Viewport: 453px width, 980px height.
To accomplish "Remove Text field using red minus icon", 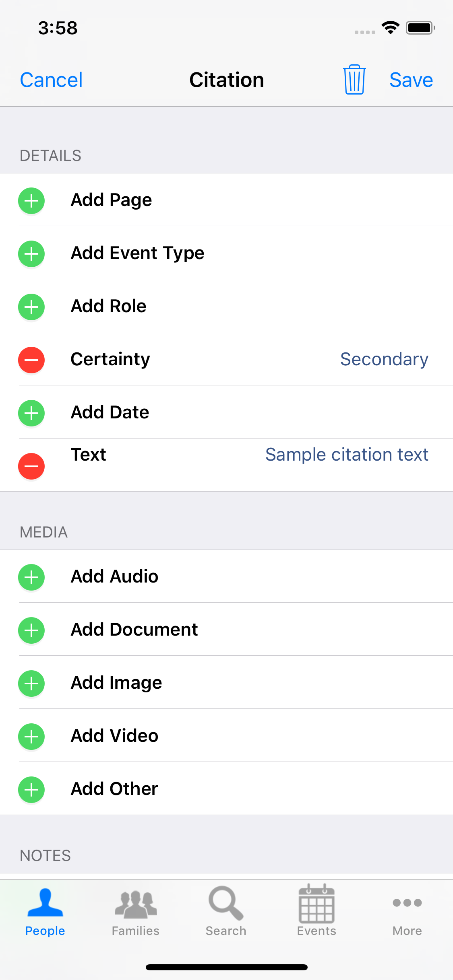I will click(x=31, y=466).
